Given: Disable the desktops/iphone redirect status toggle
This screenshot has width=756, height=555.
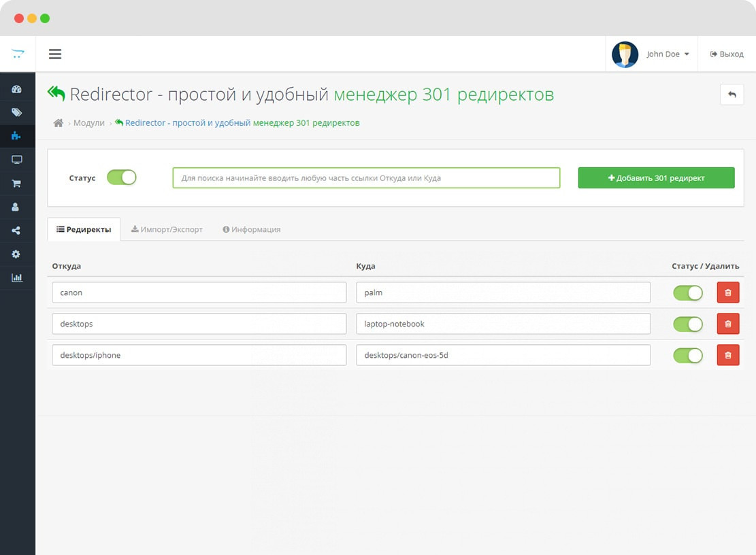Looking at the screenshot, I should pyautogui.click(x=687, y=355).
